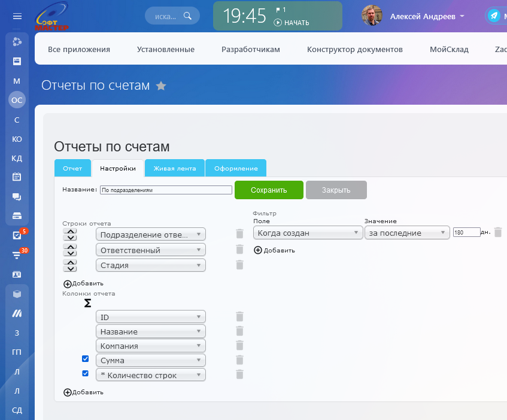Click the gray Закрыть button

[336, 190]
